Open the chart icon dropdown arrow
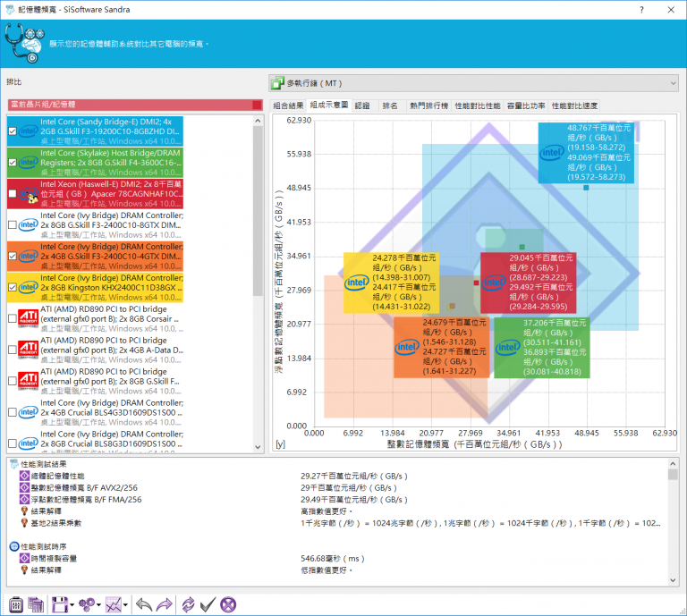 click(x=126, y=605)
